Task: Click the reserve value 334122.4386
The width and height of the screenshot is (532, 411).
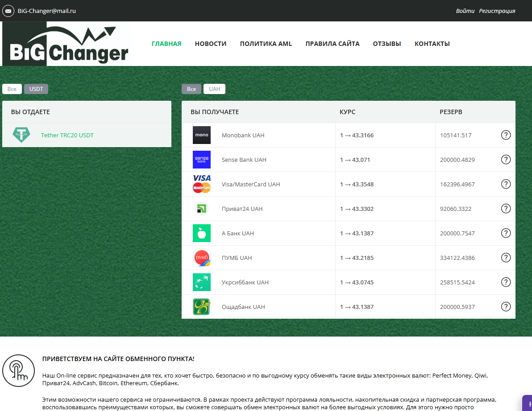Action: 457,258
